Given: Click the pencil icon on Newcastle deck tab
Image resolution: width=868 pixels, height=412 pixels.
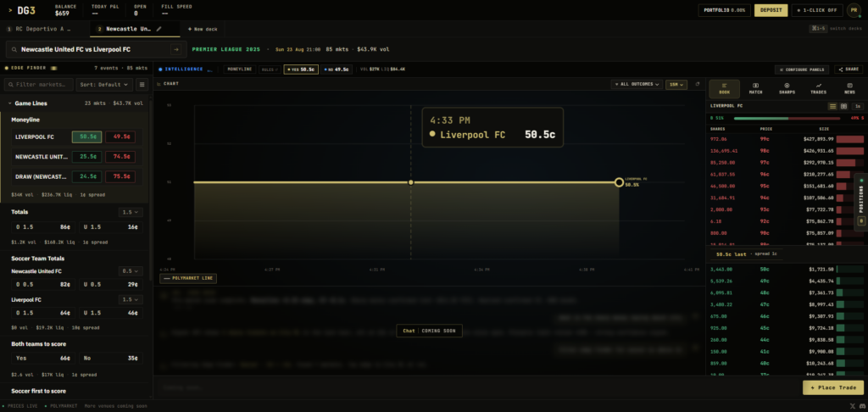Looking at the screenshot, I should 159,29.
